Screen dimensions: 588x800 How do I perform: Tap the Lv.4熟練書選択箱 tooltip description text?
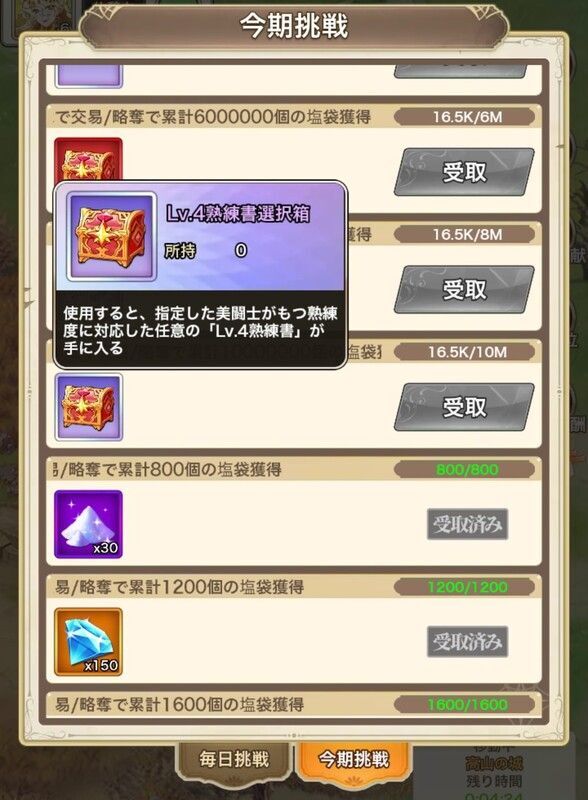[x=200, y=331]
